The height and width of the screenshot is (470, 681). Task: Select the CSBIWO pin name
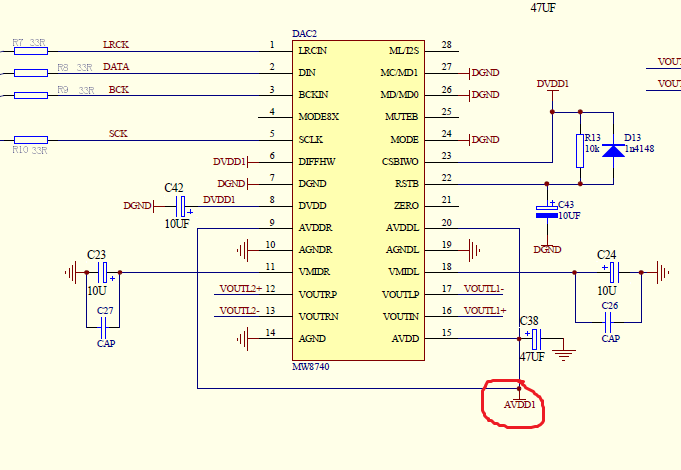coord(400,162)
